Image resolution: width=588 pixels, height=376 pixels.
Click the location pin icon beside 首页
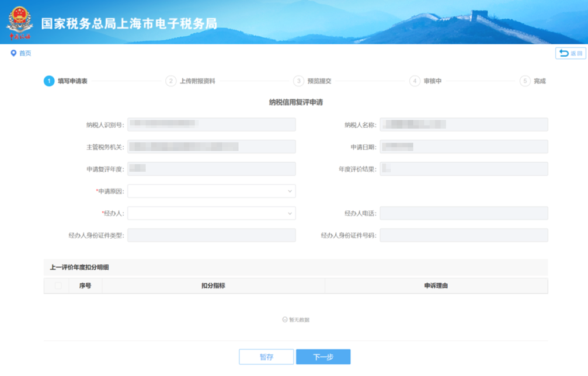[13, 53]
